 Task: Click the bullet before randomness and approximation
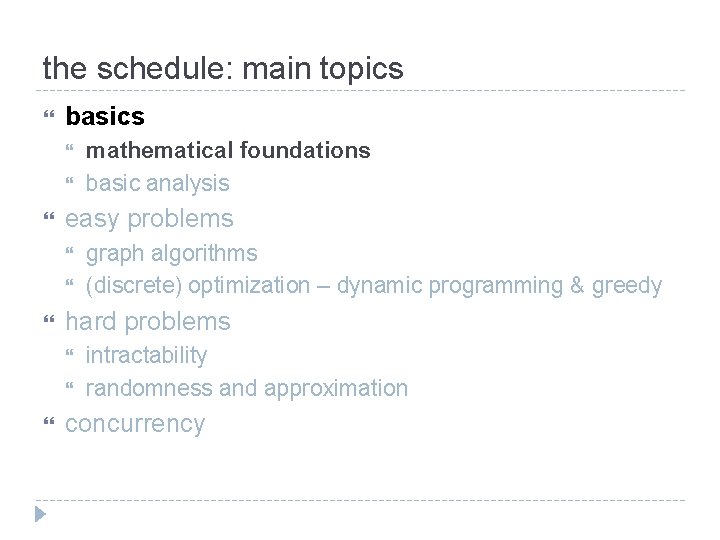click(69, 386)
